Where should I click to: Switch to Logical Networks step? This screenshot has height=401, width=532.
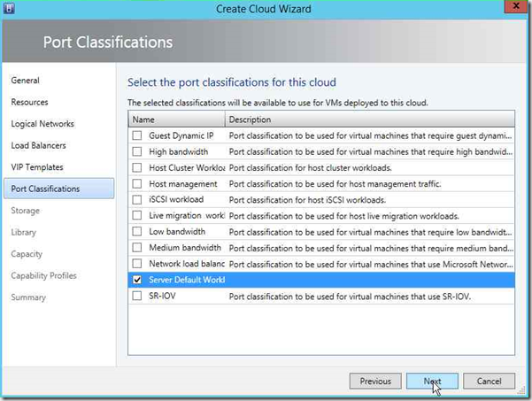[x=42, y=124]
